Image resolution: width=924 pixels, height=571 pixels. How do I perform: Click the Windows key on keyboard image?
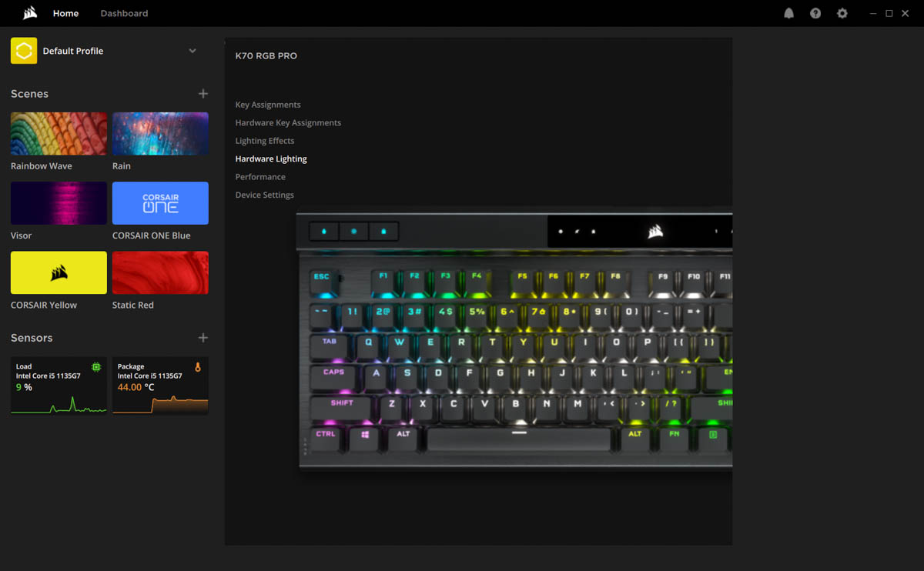click(x=365, y=439)
